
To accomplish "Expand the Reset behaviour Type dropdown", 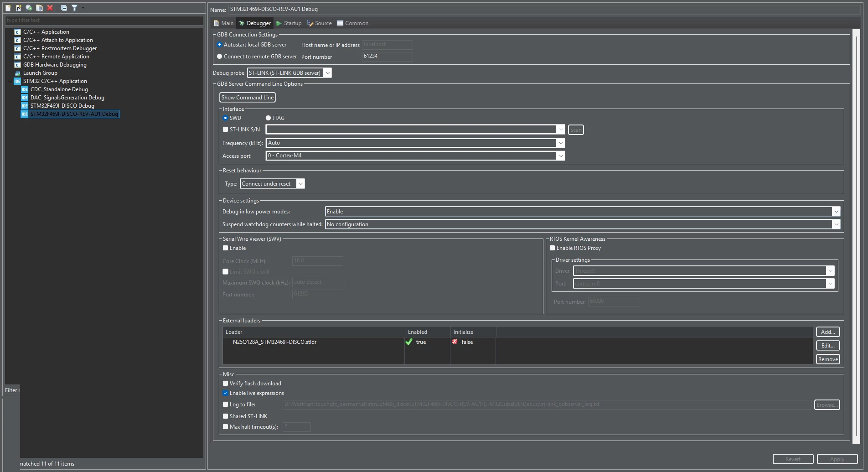I will [272, 184].
